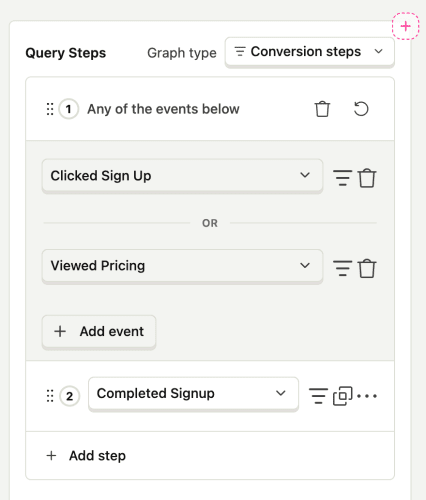426x500 pixels.
Task: Click the Query Steps heading
Action: tap(66, 53)
